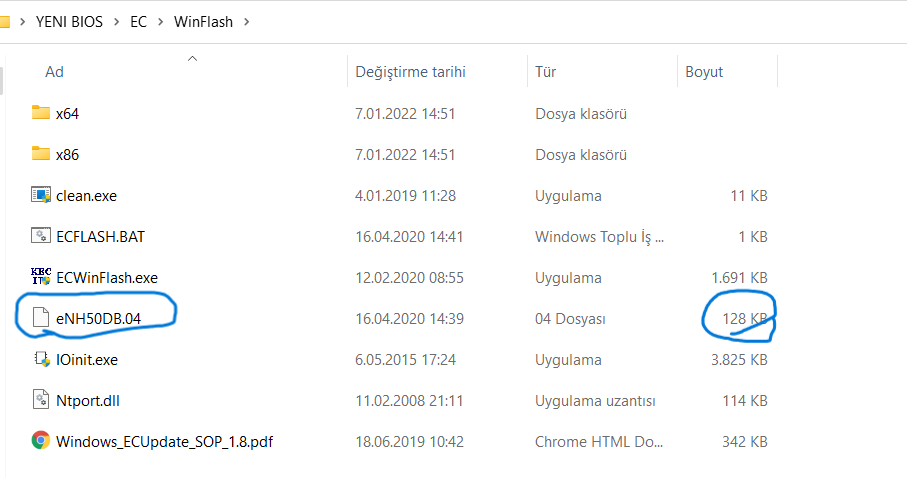
Task: Select the ECFLASH.BAT file name
Action: click(x=100, y=237)
